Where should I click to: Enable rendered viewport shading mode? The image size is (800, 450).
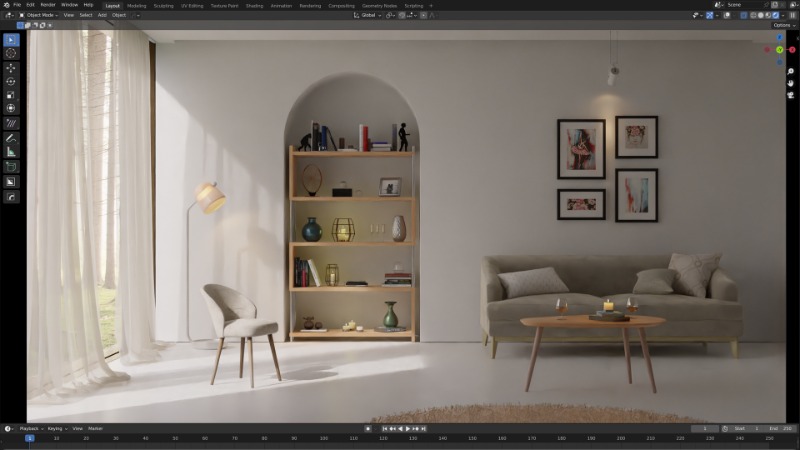[x=777, y=15]
